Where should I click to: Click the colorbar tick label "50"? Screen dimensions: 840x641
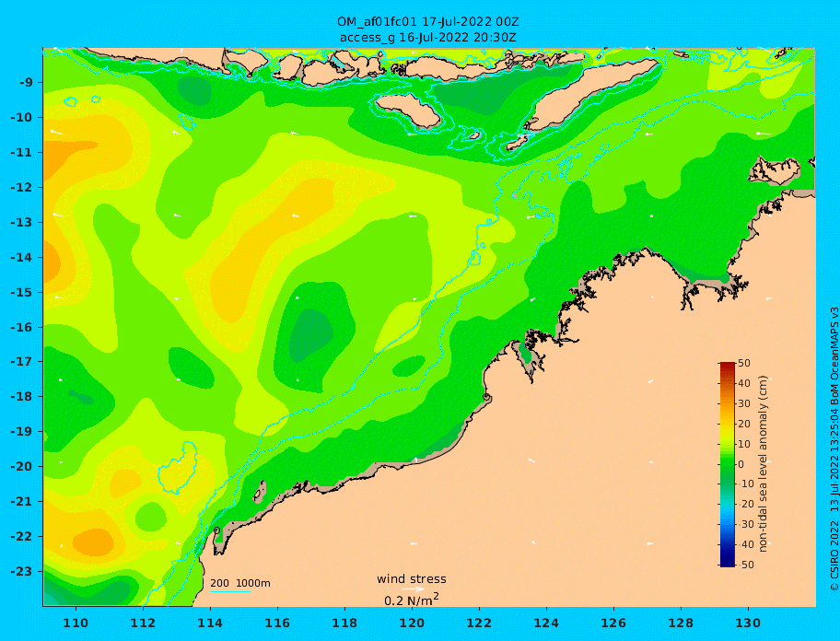744,363
